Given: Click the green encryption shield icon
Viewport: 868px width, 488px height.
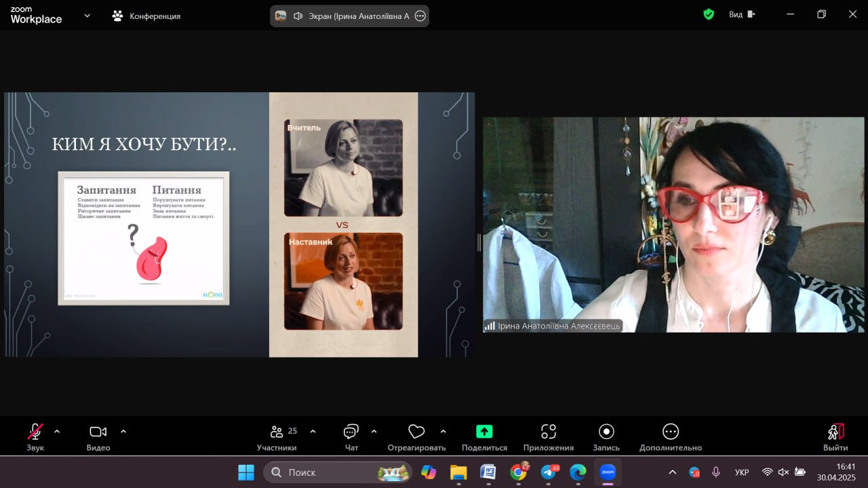Looking at the screenshot, I should 709,14.
